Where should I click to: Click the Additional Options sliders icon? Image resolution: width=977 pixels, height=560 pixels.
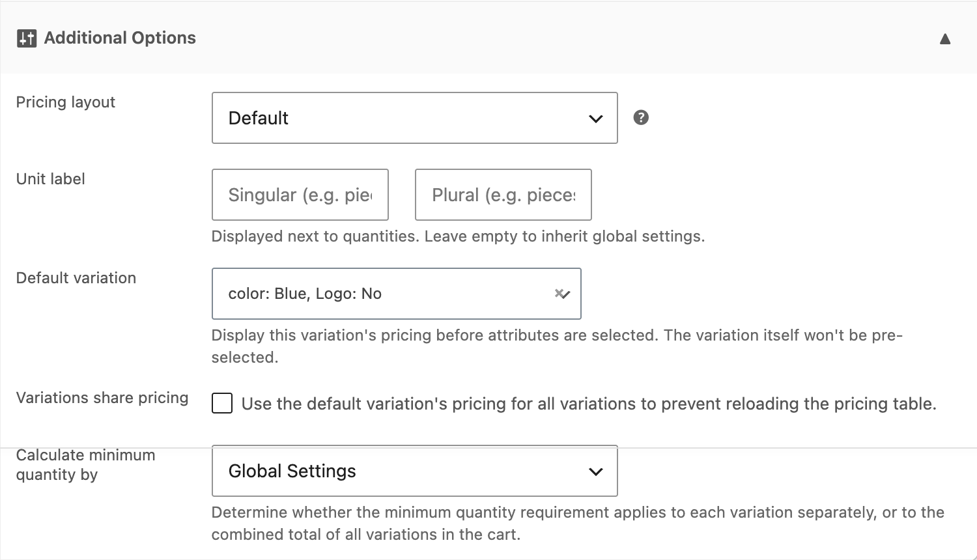(x=27, y=38)
